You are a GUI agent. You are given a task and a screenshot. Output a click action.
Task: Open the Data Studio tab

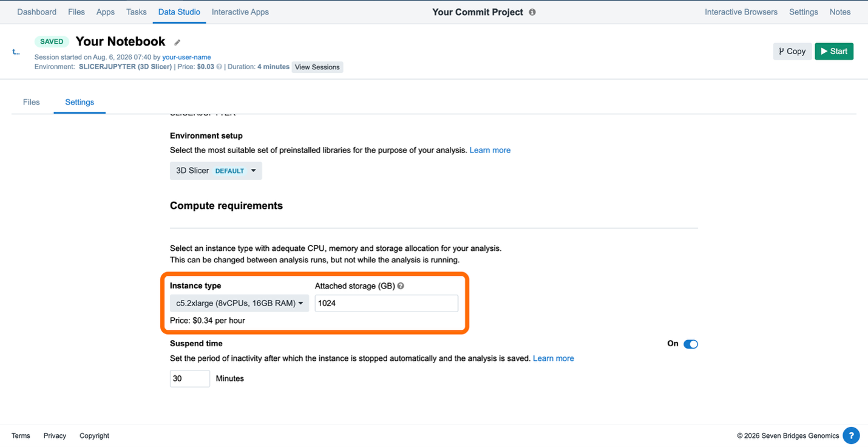tap(179, 12)
